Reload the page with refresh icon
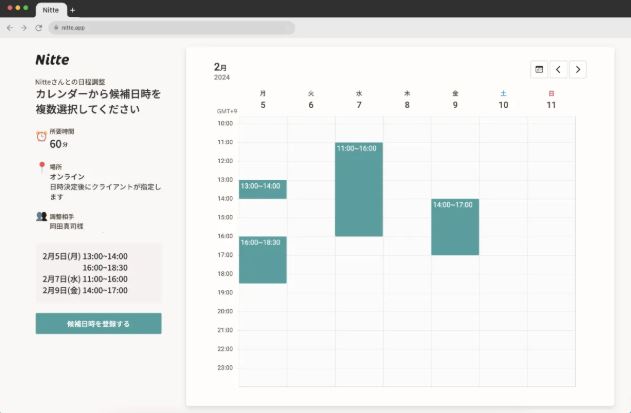The width and height of the screenshot is (631, 413). click(x=38, y=28)
